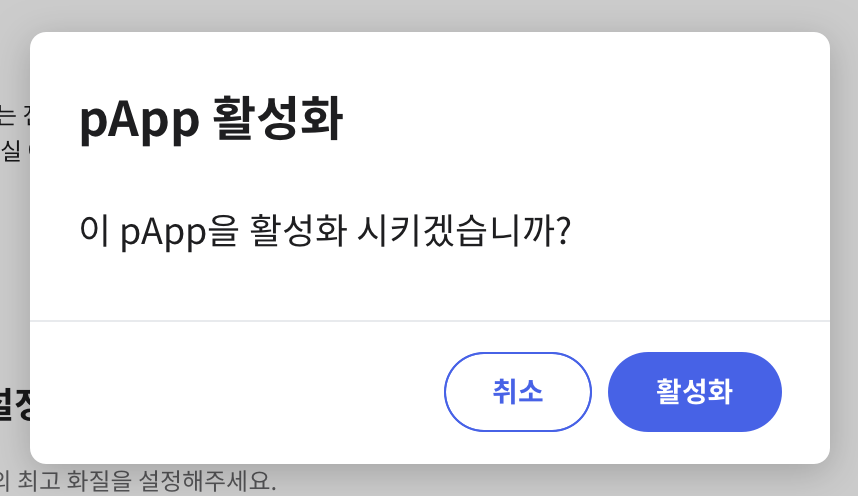Click the word 활성화 in the confirmation question

[x=298, y=230]
